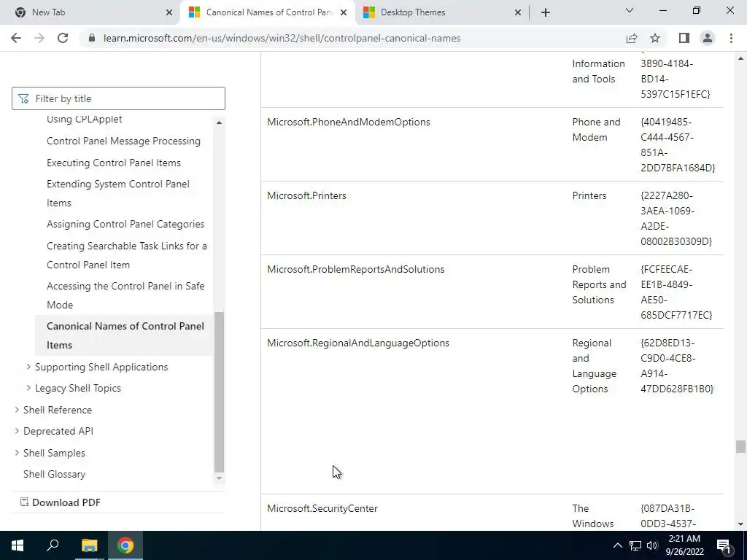
Task: Share this page icon in address bar
Action: (632, 38)
